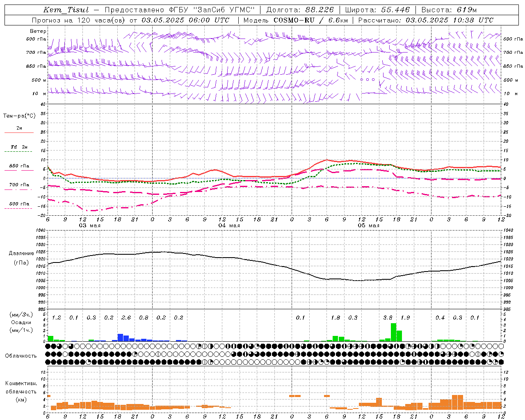Click the tallest blue precipitation bar
The height and width of the screenshot is (420, 525).
coord(121,338)
